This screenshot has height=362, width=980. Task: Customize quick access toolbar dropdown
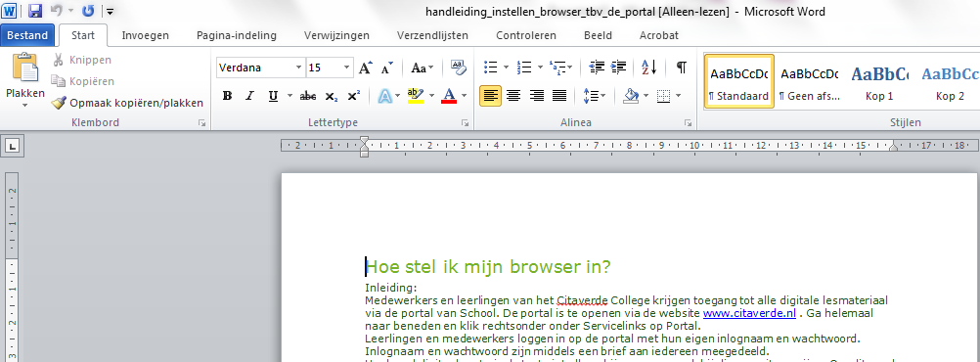click(x=110, y=11)
